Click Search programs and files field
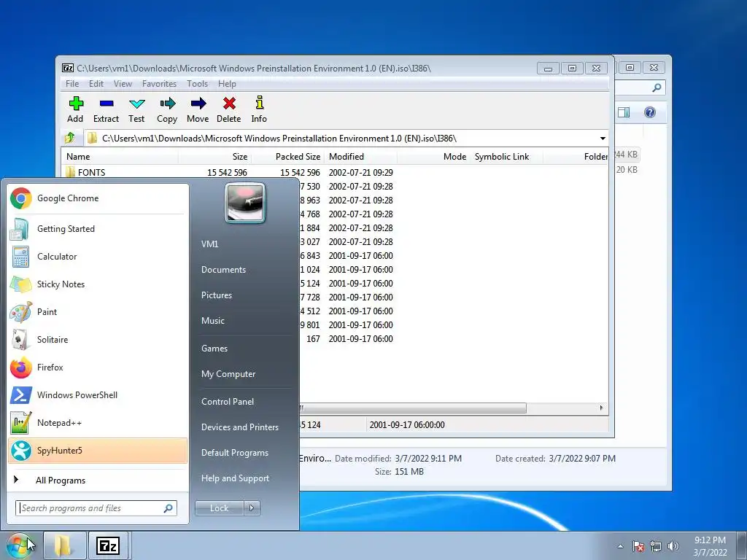747x560 pixels. (96, 508)
